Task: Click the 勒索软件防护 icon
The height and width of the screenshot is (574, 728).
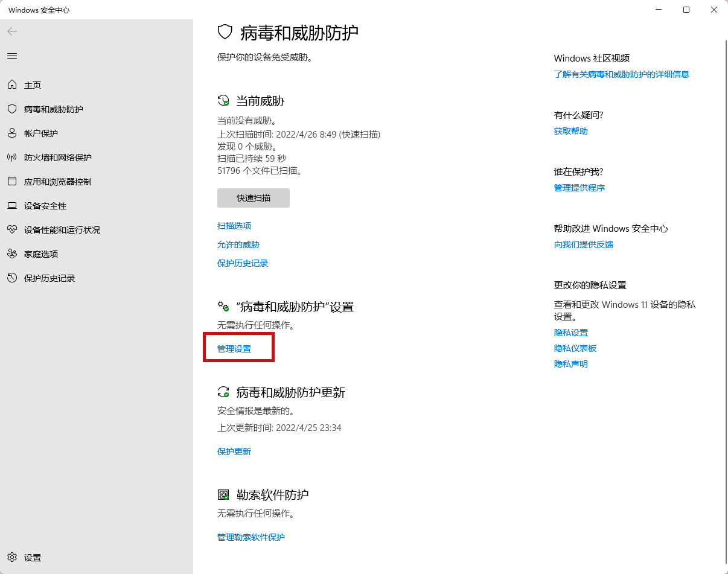Action: click(223, 495)
